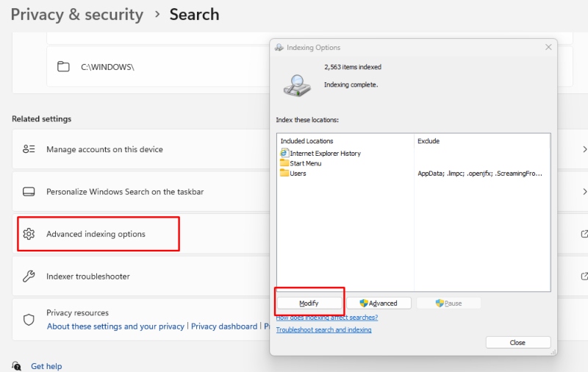Navigate to Privacy & security breadcrumb

76,14
